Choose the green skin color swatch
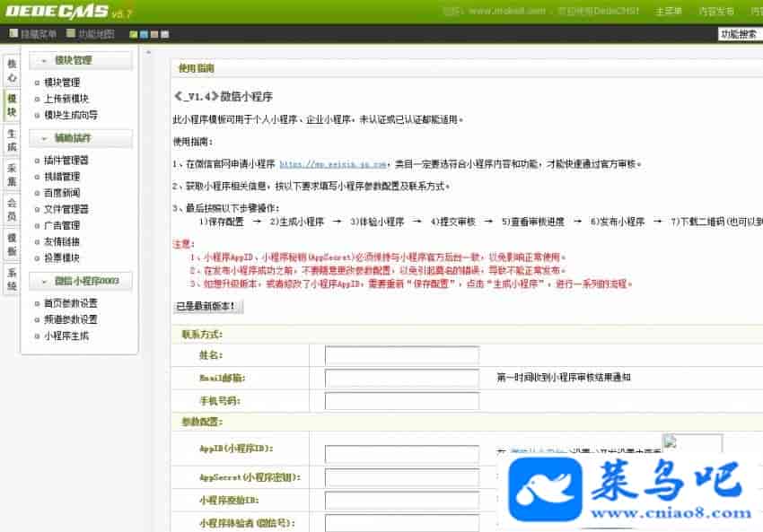The image size is (763, 532). pyautogui.click(x=134, y=34)
